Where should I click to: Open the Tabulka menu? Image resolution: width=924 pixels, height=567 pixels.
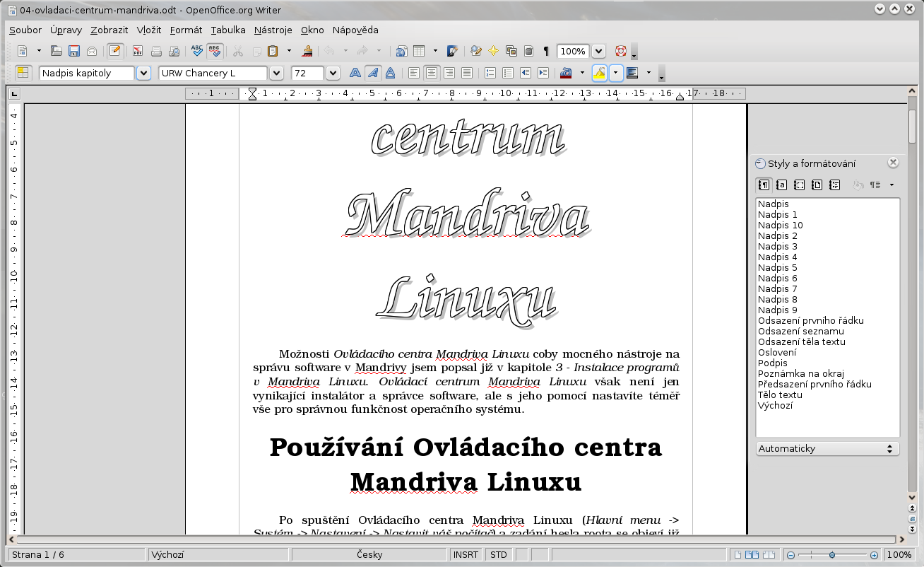pos(228,30)
